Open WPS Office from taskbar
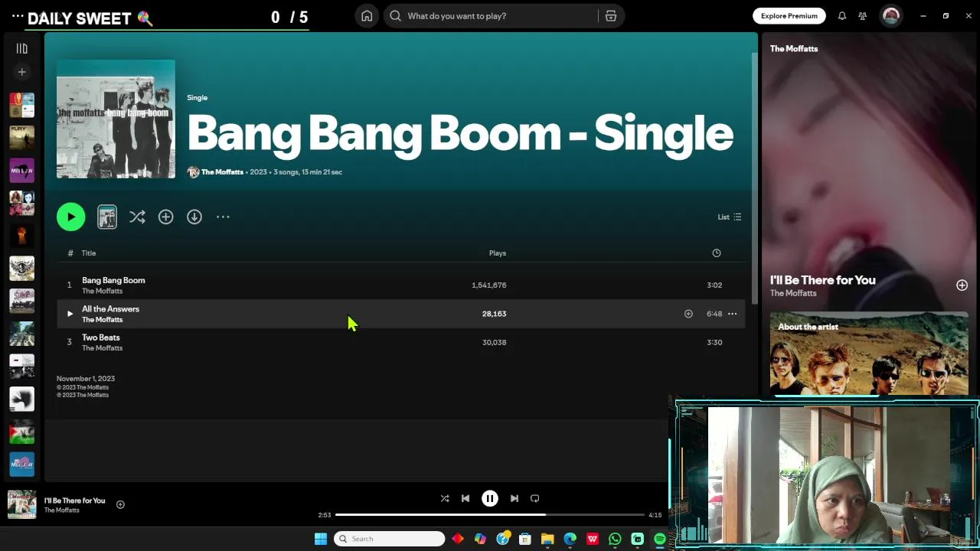 593,539
